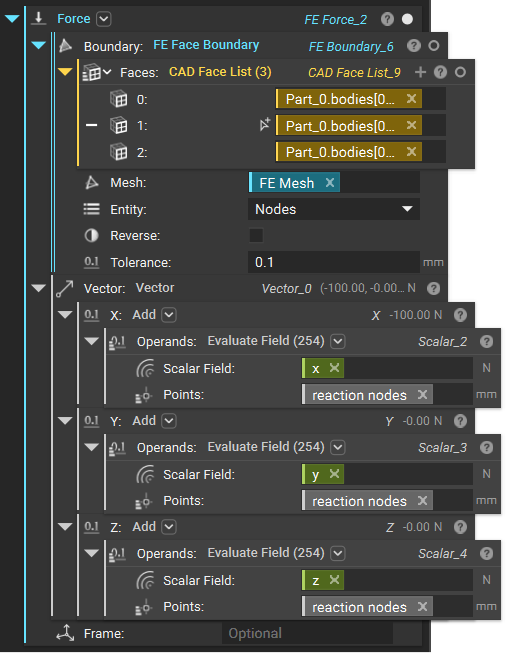Toggle the FE Boundary_6 output circle
This screenshot has width=516, height=653.
coord(434,45)
